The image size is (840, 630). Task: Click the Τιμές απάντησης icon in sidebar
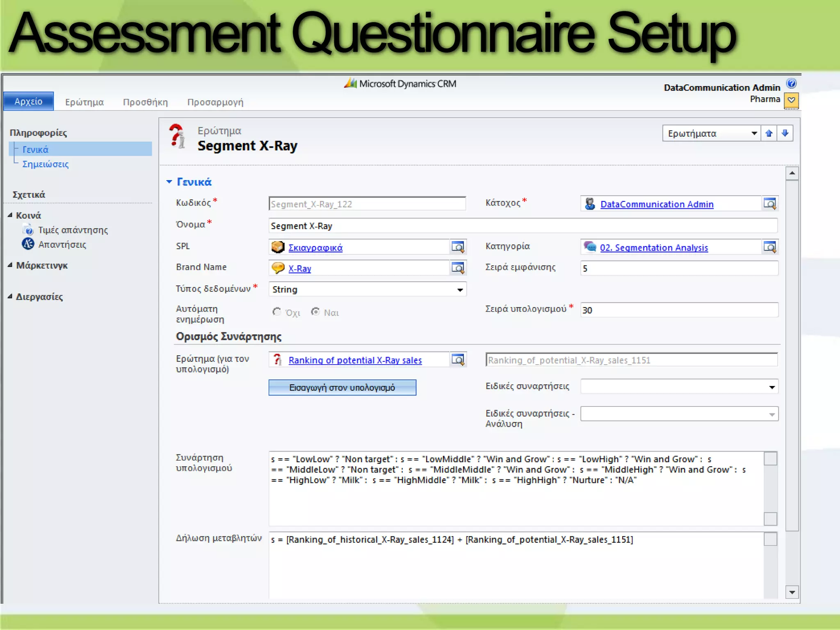coord(28,230)
